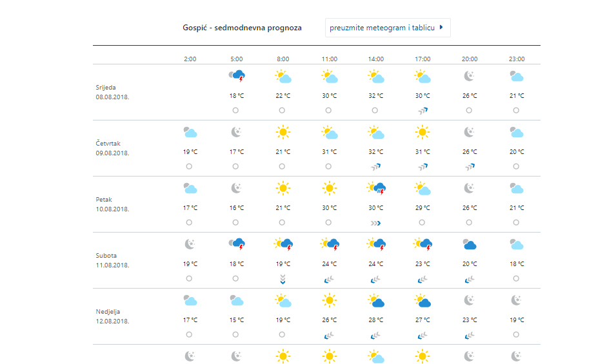The width and height of the screenshot is (616, 364).
Task: Click the 32 °C temperature for Četvrtak 14:00
Action: 376,152
